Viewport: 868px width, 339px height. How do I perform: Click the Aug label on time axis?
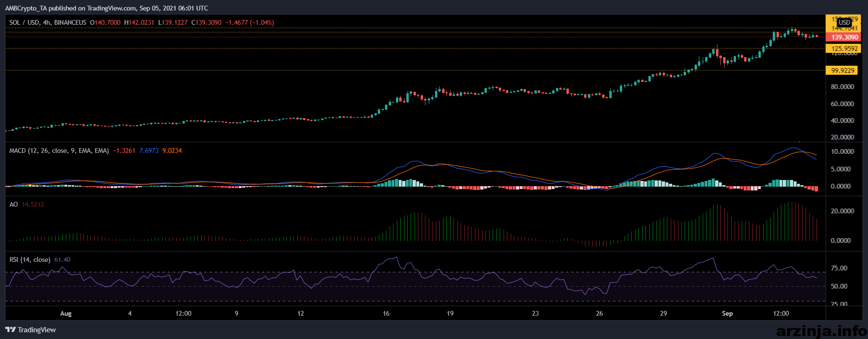[66, 313]
